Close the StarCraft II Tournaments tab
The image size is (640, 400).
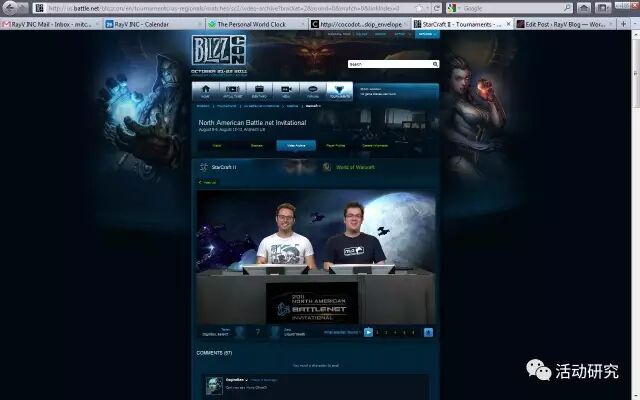pyautogui.click(x=508, y=24)
